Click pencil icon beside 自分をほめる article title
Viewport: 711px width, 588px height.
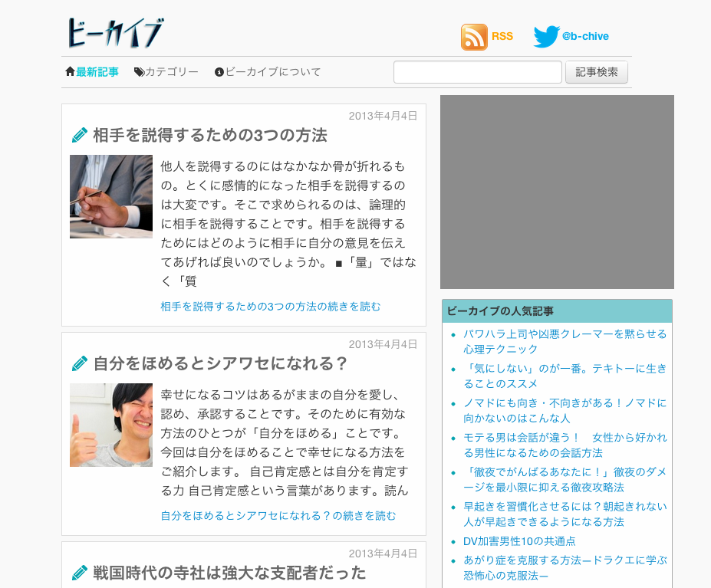tap(80, 363)
